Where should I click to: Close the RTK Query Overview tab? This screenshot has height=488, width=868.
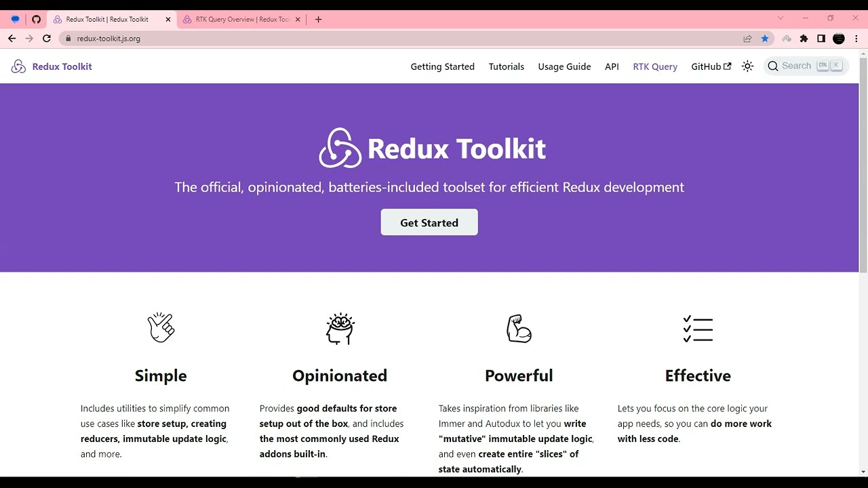[298, 20]
